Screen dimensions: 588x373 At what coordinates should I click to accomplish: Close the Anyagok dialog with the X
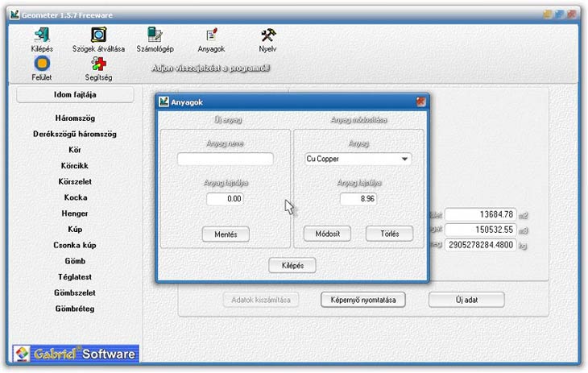pyautogui.click(x=420, y=102)
